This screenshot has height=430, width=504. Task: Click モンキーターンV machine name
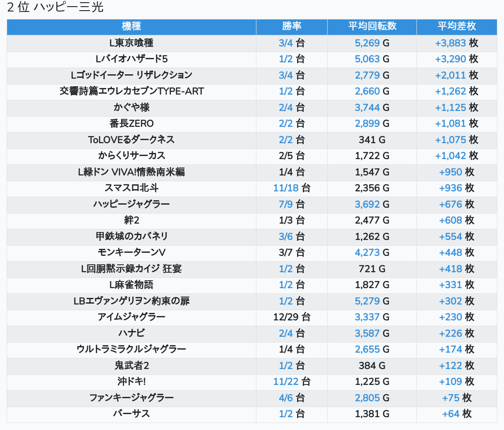[x=131, y=252]
